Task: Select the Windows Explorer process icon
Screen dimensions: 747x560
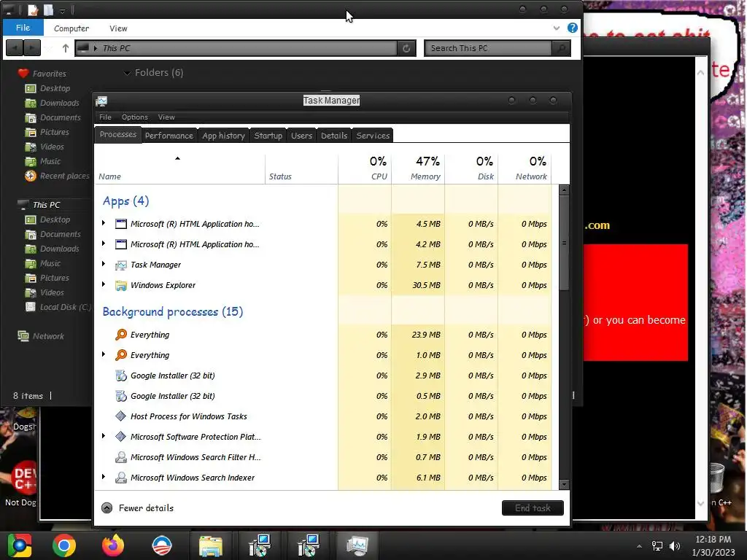Action: point(121,285)
